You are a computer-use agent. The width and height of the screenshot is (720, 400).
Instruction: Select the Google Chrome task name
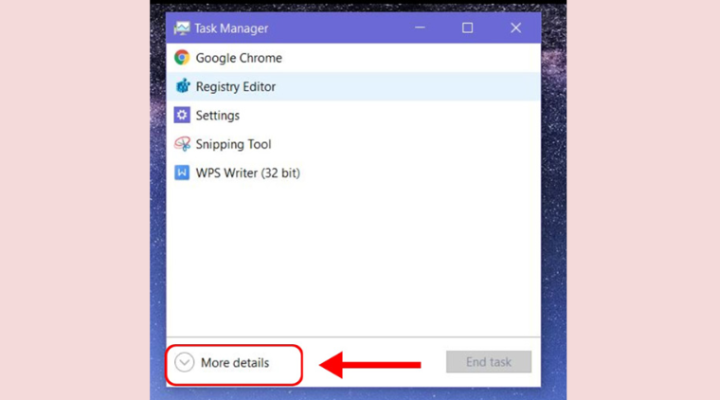point(239,58)
